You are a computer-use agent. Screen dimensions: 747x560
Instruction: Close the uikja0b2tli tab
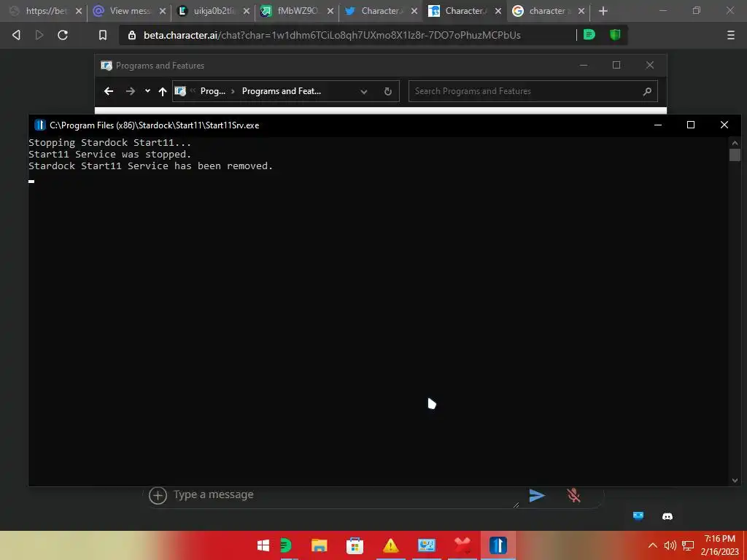(247, 11)
